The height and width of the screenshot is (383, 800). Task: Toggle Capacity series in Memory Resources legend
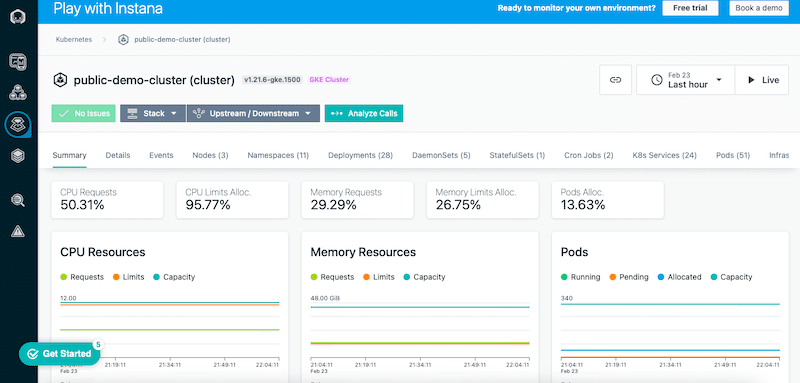(424, 277)
